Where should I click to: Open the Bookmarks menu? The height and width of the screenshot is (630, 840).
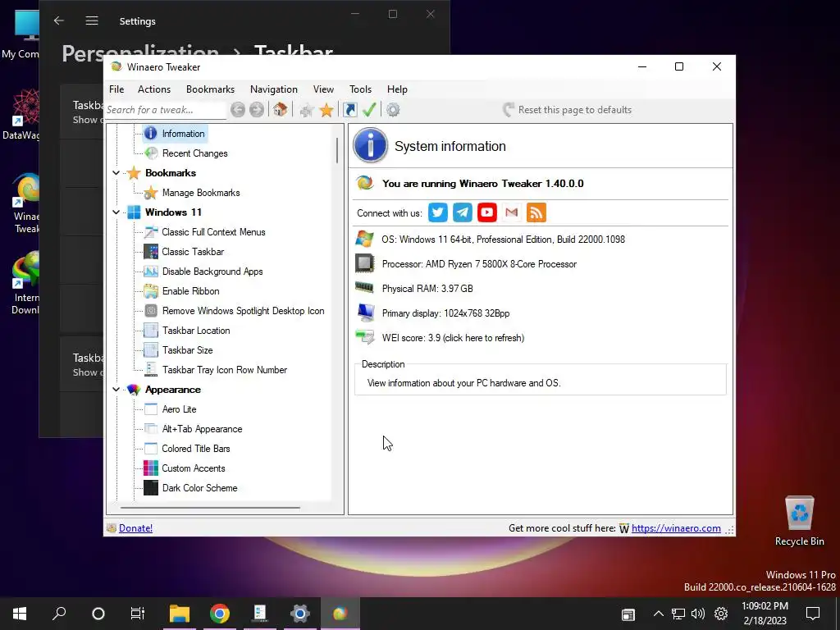click(x=210, y=89)
